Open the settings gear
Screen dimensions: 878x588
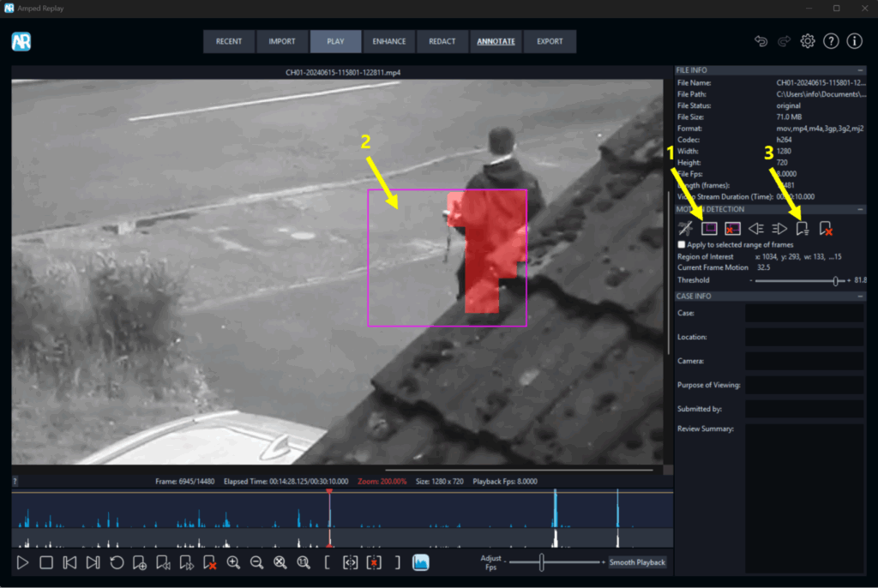(x=807, y=41)
